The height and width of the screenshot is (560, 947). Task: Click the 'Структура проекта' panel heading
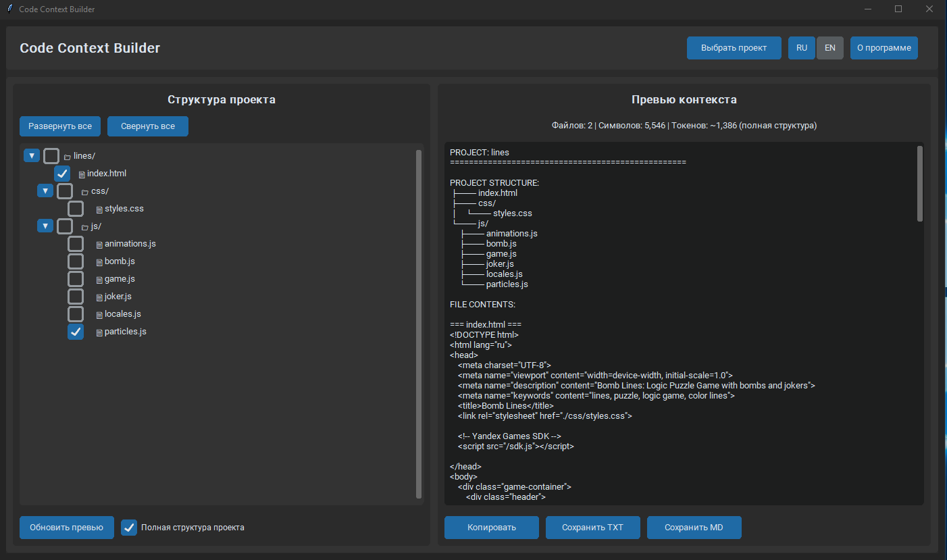point(222,99)
